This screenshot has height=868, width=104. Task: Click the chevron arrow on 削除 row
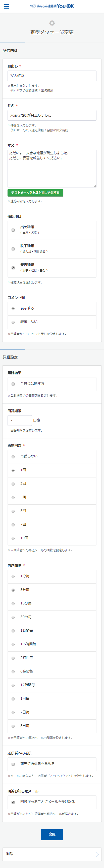point(97,854)
